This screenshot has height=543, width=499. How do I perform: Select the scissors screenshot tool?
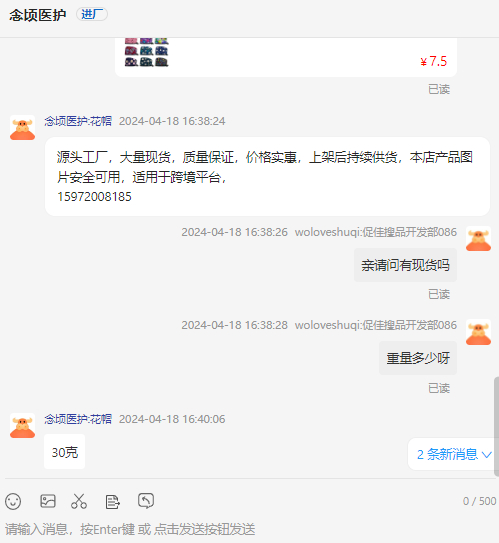click(x=79, y=501)
